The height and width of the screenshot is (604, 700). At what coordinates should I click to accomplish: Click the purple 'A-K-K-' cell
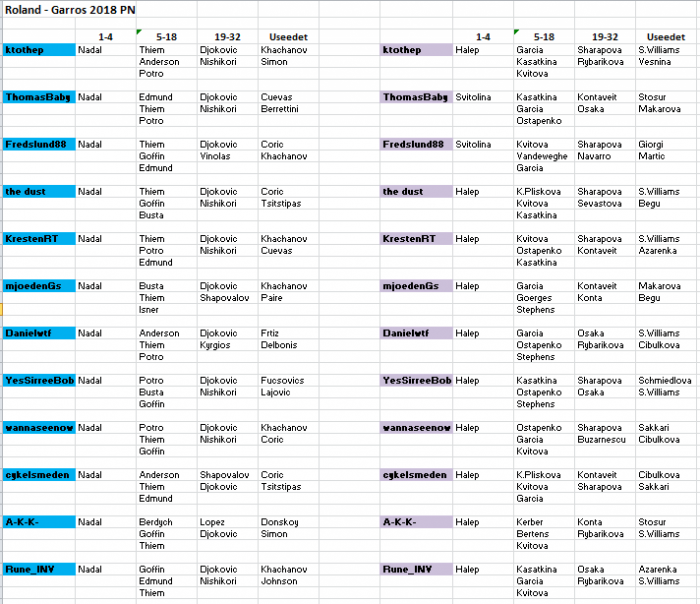pos(416,522)
